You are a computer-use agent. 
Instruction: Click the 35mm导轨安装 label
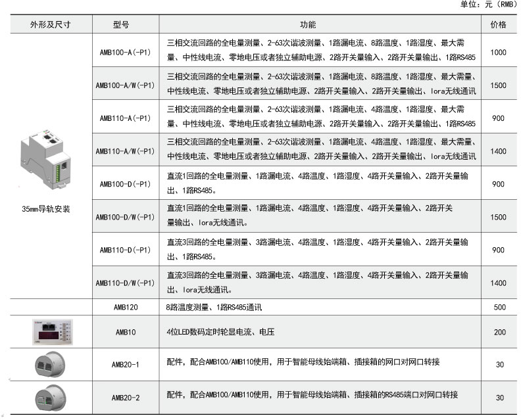click(46, 210)
